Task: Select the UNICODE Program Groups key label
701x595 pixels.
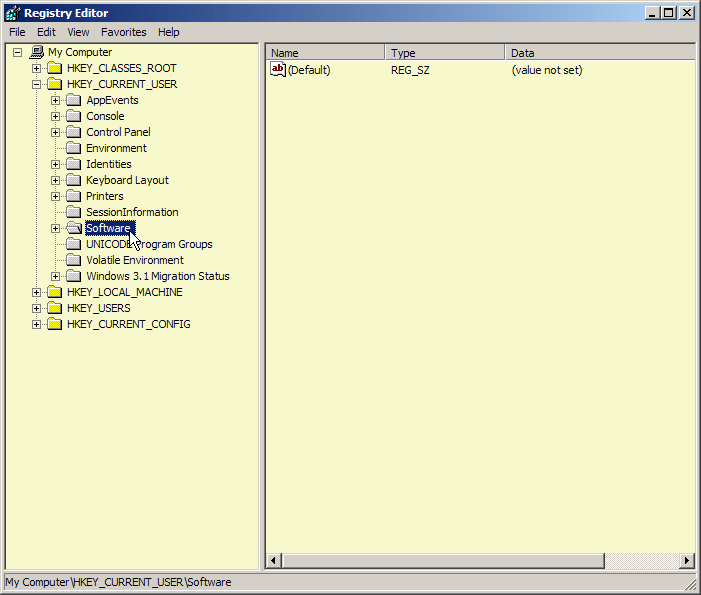Action: (149, 244)
